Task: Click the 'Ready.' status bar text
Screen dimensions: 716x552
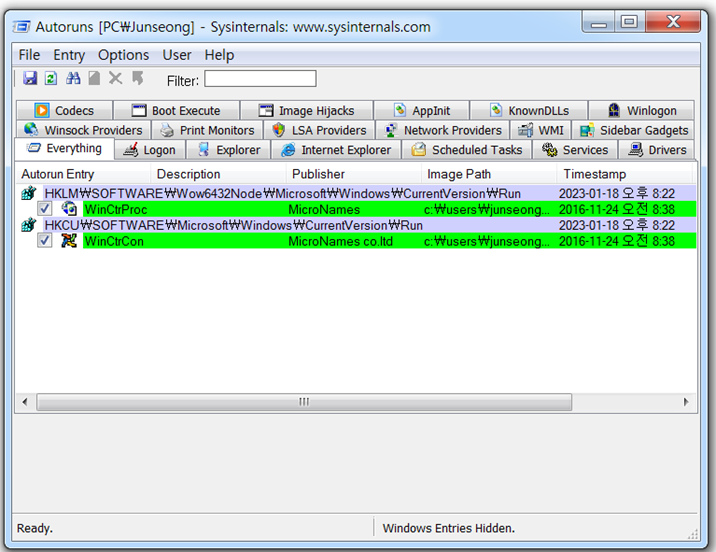Action: 35,528
